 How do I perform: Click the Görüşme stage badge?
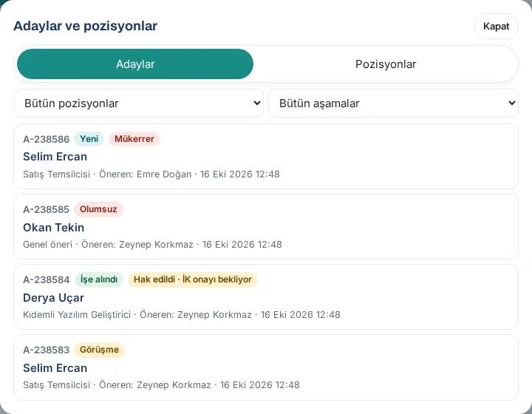click(x=99, y=350)
